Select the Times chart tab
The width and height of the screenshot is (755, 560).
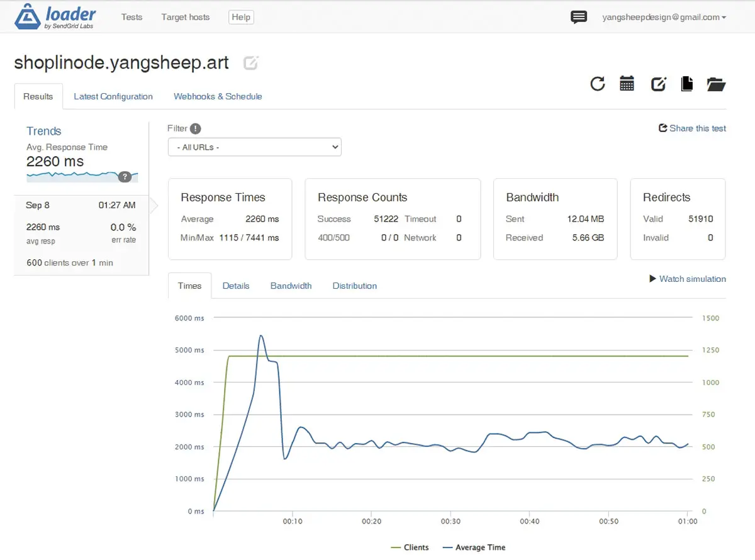pyautogui.click(x=189, y=286)
